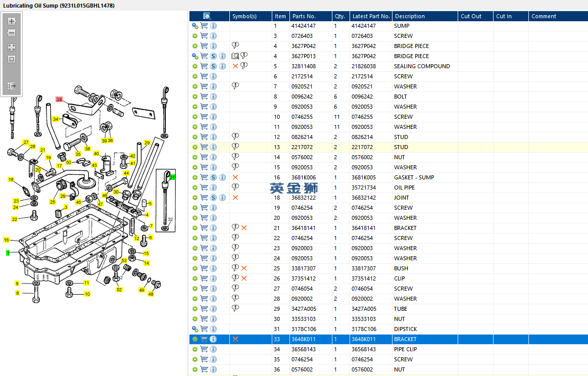This screenshot has height=376, width=588.
Task: Select callout 33 in the diagram
Action: point(59,100)
